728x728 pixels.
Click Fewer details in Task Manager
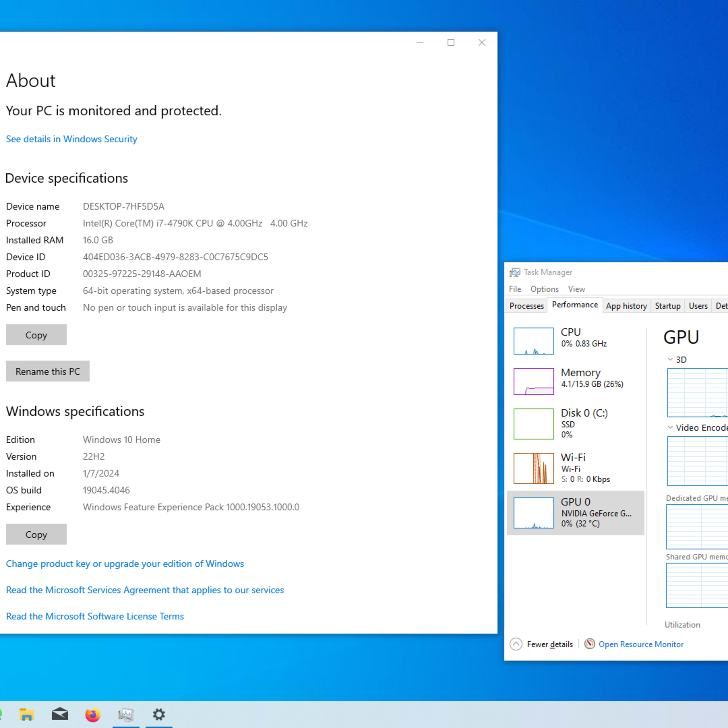click(550, 644)
